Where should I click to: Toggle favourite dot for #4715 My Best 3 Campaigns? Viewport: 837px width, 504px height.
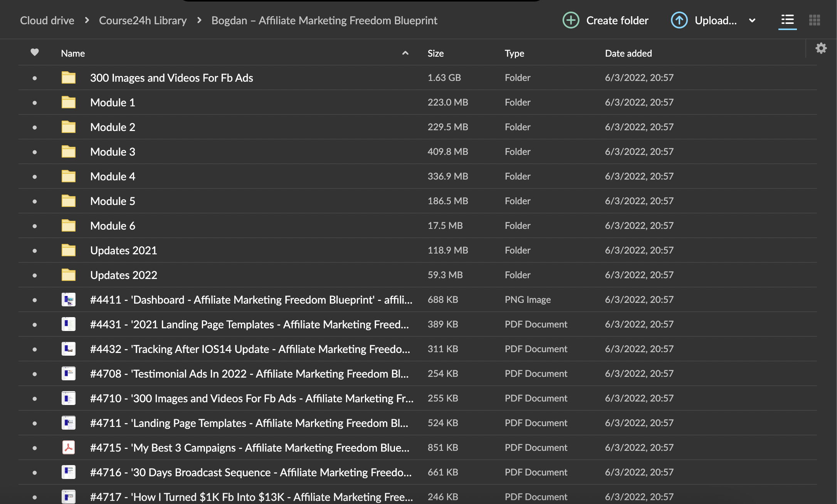coord(35,448)
